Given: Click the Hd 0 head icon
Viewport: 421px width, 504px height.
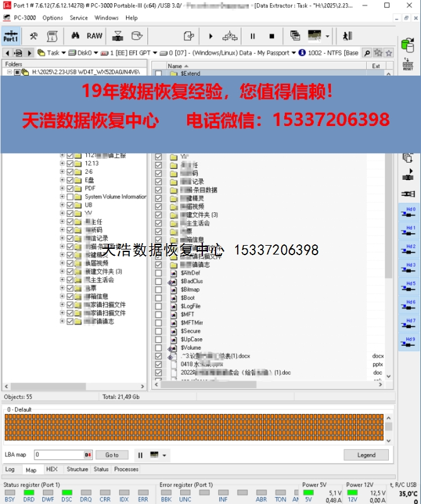Looking at the screenshot, I should [x=410, y=213].
